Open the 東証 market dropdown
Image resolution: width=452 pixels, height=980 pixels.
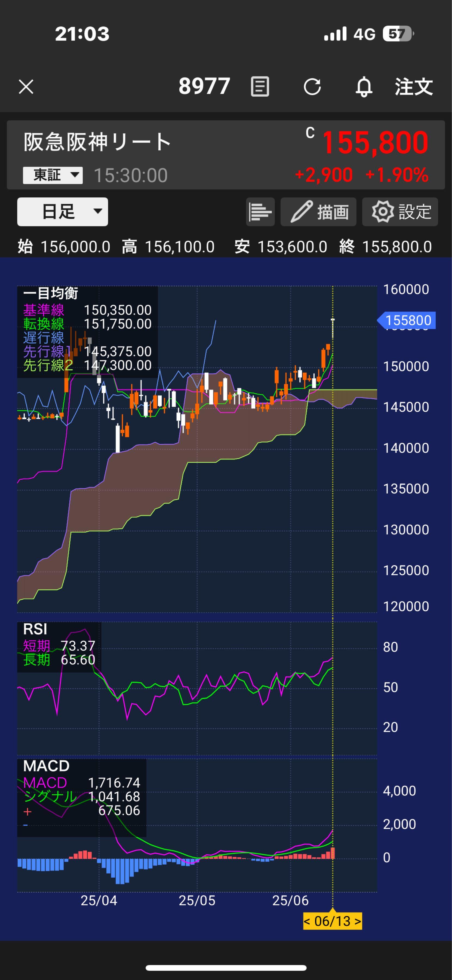coord(53,175)
